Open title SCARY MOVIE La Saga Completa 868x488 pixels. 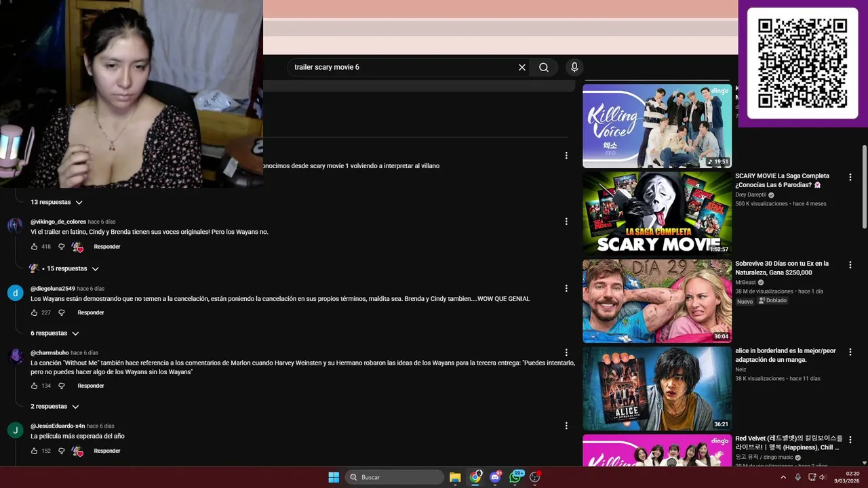click(783, 180)
